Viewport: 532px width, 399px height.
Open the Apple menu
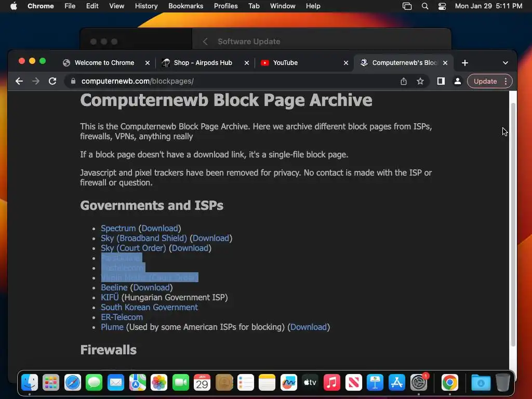[x=14, y=6]
